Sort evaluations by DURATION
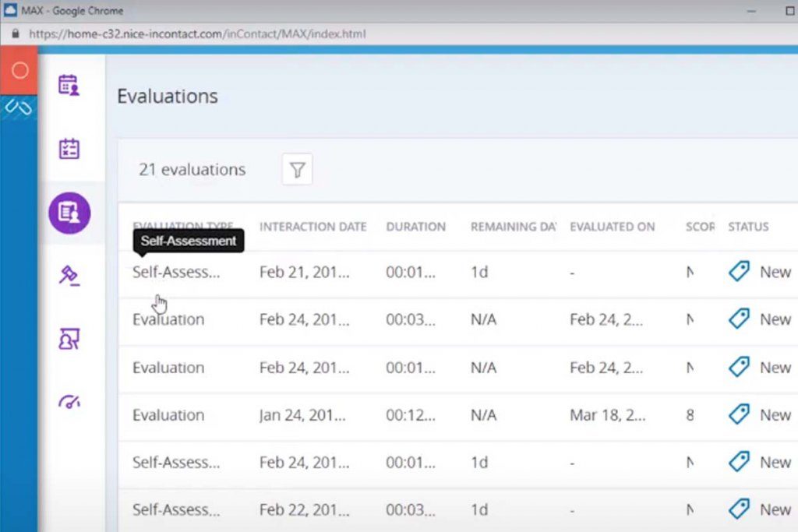 tap(416, 227)
